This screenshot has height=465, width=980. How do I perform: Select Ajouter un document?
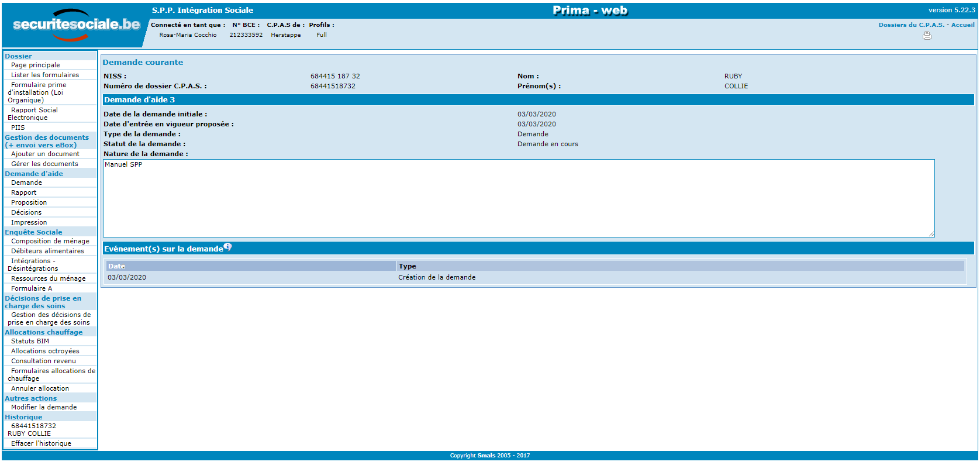point(45,154)
